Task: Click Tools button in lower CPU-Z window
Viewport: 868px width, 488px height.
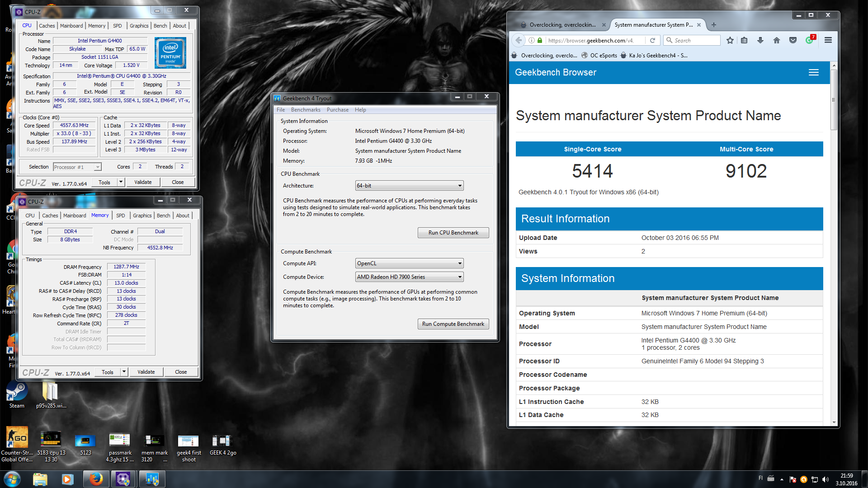Action: pyautogui.click(x=108, y=372)
